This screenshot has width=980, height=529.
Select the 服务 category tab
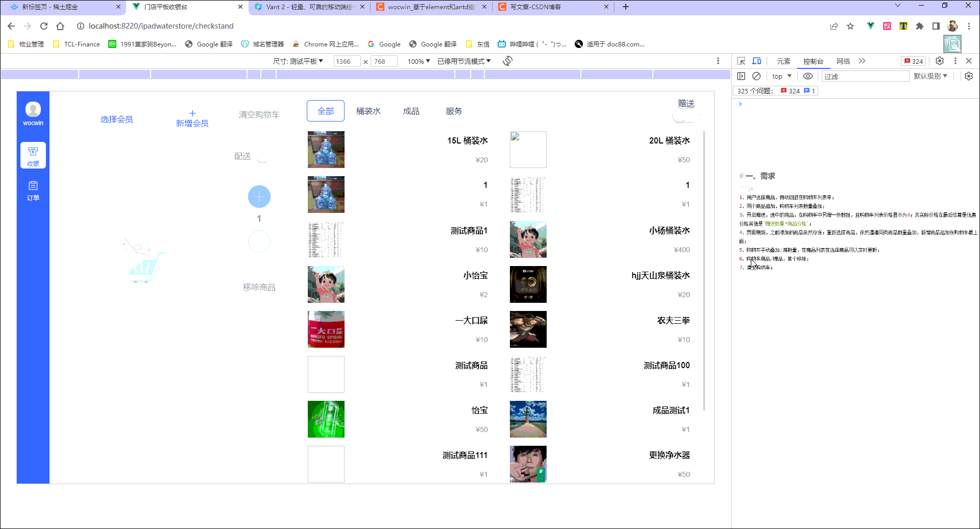pyautogui.click(x=454, y=111)
